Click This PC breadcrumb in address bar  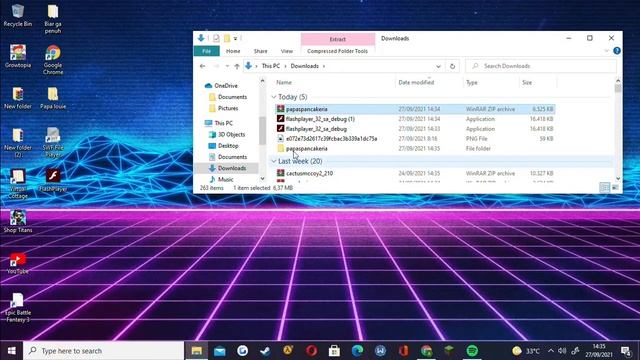pyautogui.click(x=271, y=66)
